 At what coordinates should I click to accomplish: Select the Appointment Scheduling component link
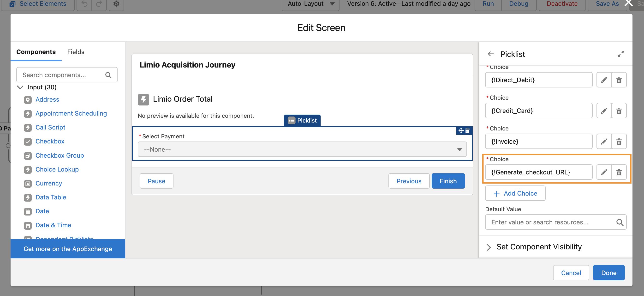pyautogui.click(x=71, y=114)
